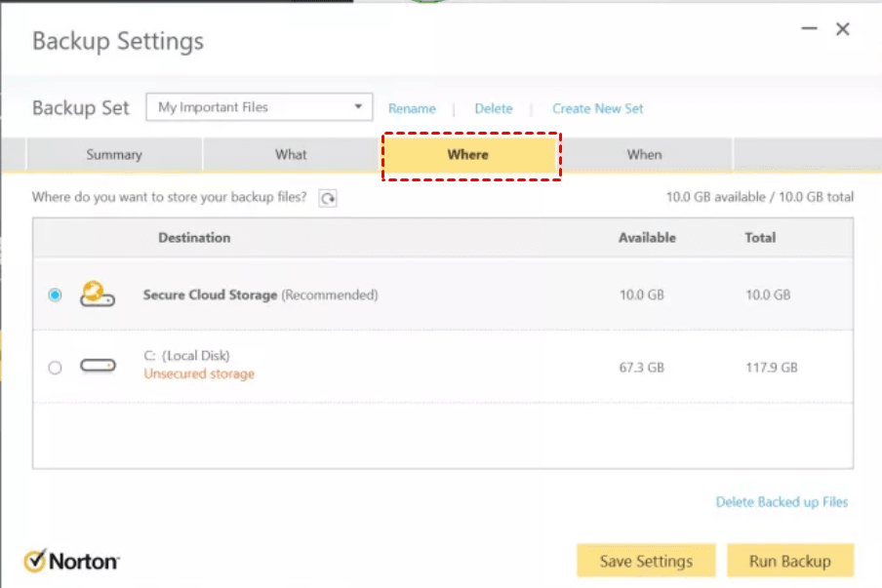
Task: Select the Where tab
Action: pyautogui.click(x=468, y=154)
